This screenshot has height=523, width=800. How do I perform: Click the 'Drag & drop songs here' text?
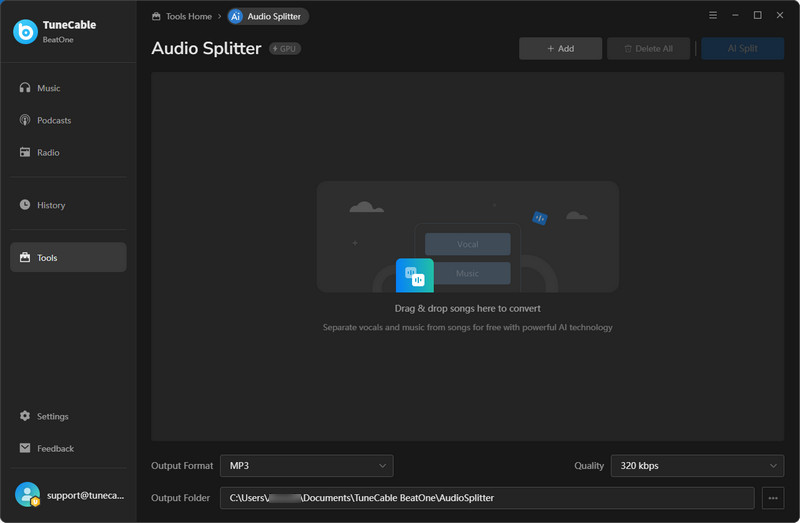[467, 309]
